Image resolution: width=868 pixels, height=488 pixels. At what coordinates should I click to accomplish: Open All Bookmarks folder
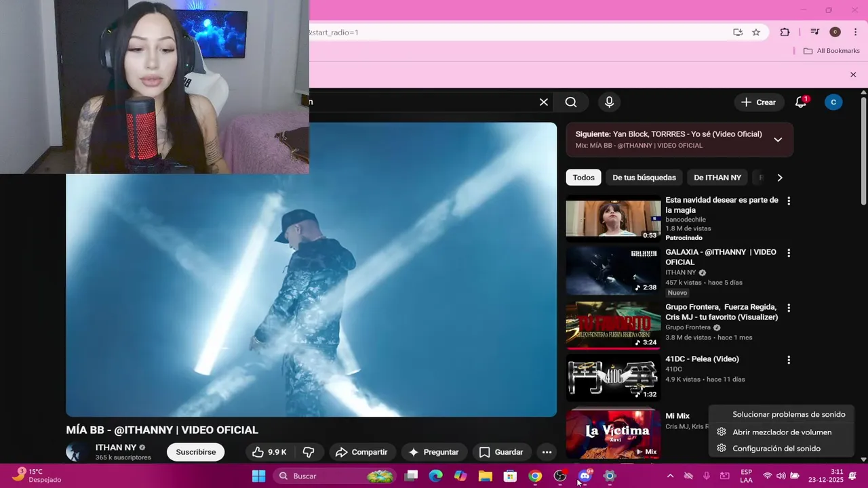tap(831, 51)
